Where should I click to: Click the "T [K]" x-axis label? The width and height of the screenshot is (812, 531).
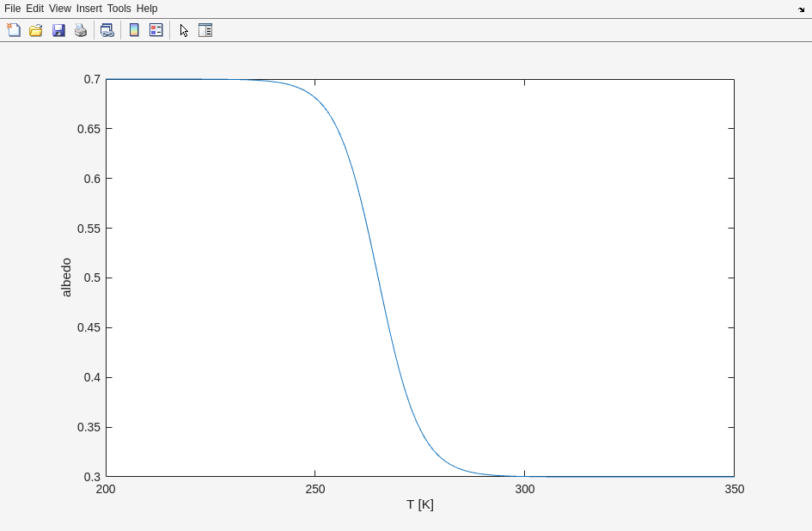(x=420, y=504)
